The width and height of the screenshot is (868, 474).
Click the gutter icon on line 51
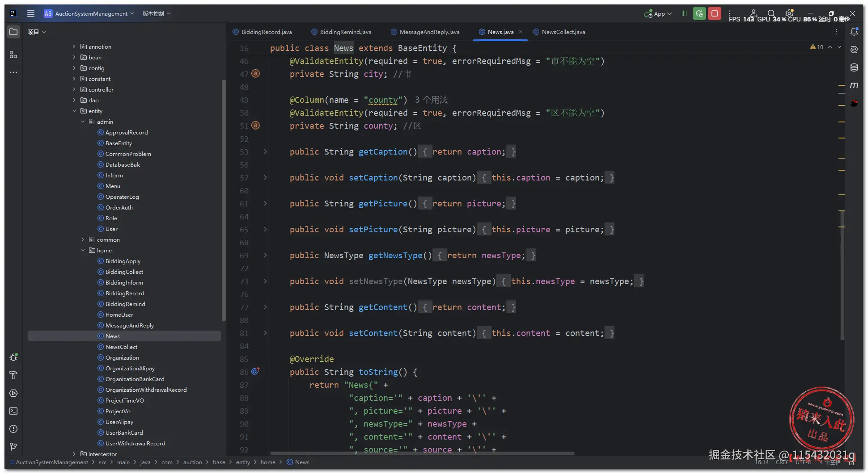[x=255, y=126]
